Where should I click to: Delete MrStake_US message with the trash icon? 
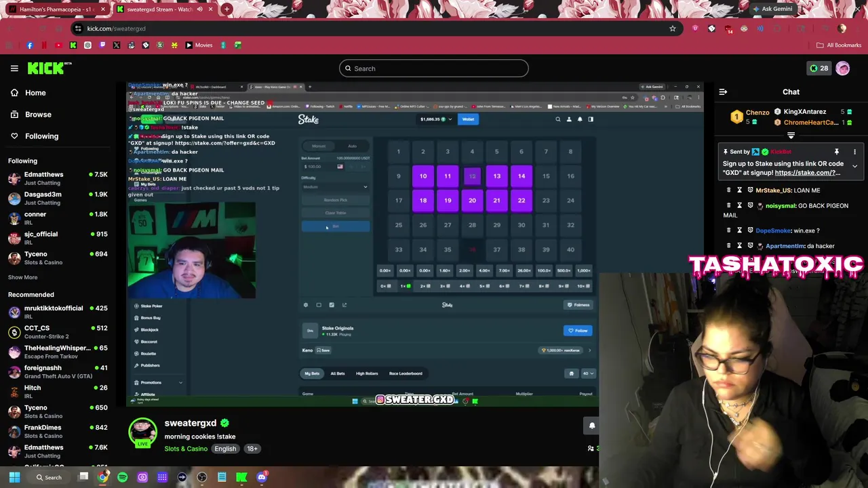coord(728,190)
